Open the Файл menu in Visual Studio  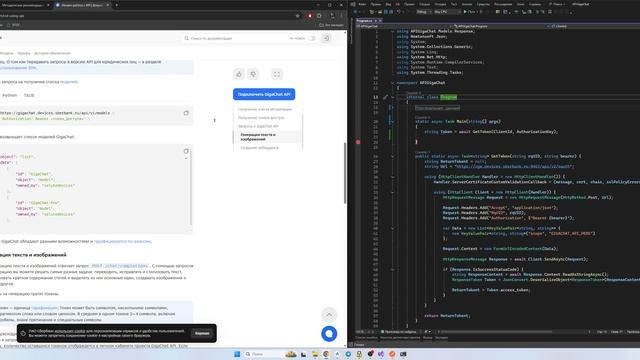tap(362, 4)
